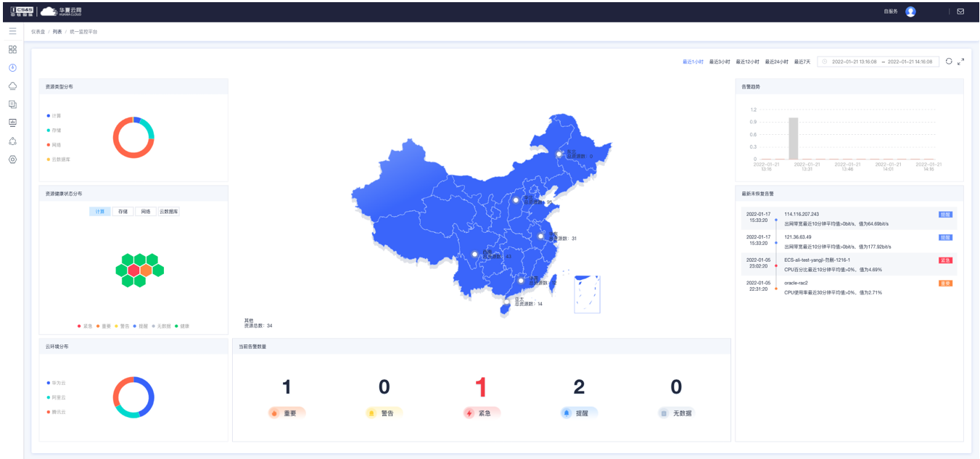Toggle 华为云 legend in cloud environment chart
This screenshot has width=980, height=459.
coord(57,382)
